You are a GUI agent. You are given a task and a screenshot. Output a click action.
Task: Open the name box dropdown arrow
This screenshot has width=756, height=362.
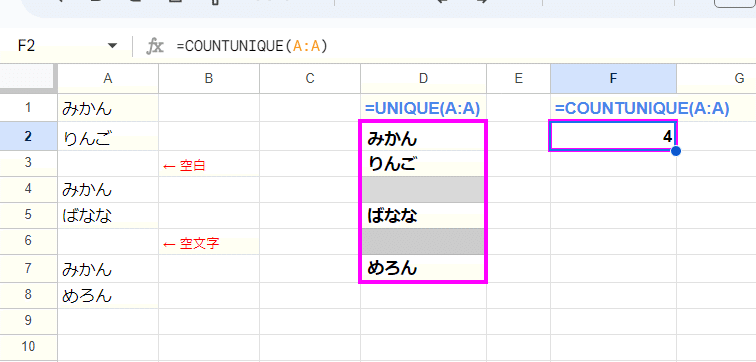(112, 46)
